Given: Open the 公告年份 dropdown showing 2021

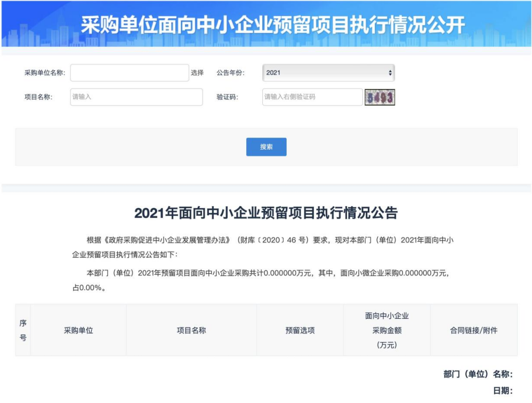Looking at the screenshot, I should point(328,73).
